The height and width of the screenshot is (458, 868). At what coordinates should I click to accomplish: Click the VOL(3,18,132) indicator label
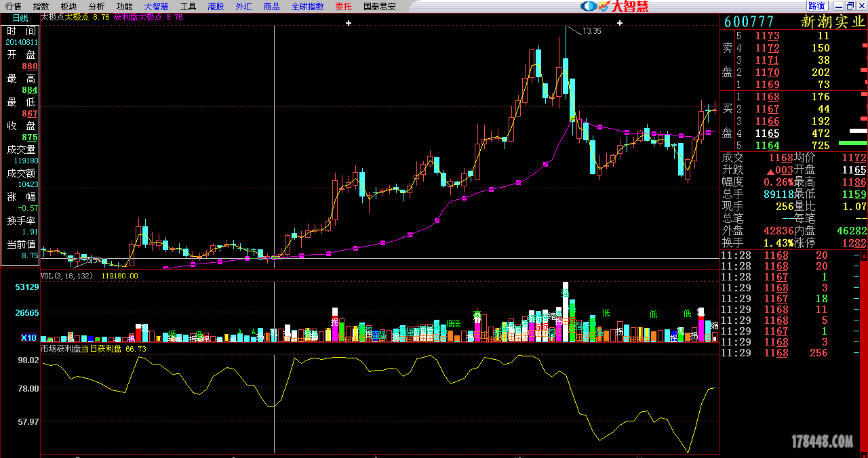tap(66, 276)
